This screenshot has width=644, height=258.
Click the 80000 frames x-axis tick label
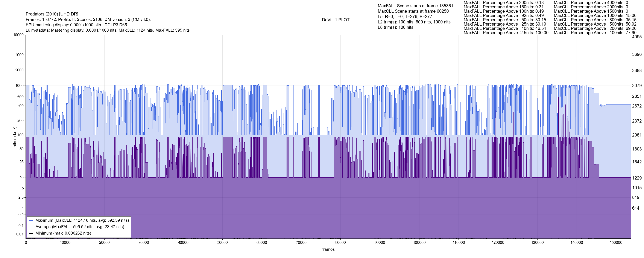click(340, 243)
